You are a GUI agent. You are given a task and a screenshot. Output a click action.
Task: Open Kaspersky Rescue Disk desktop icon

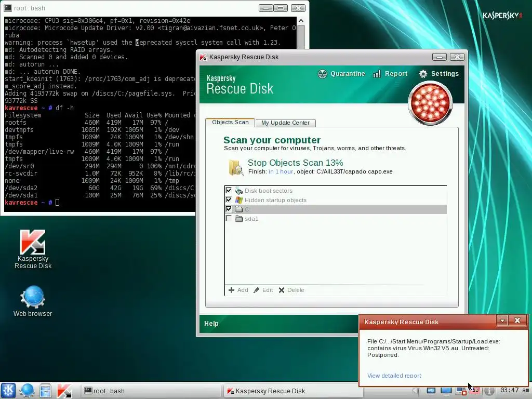[33, 249]
